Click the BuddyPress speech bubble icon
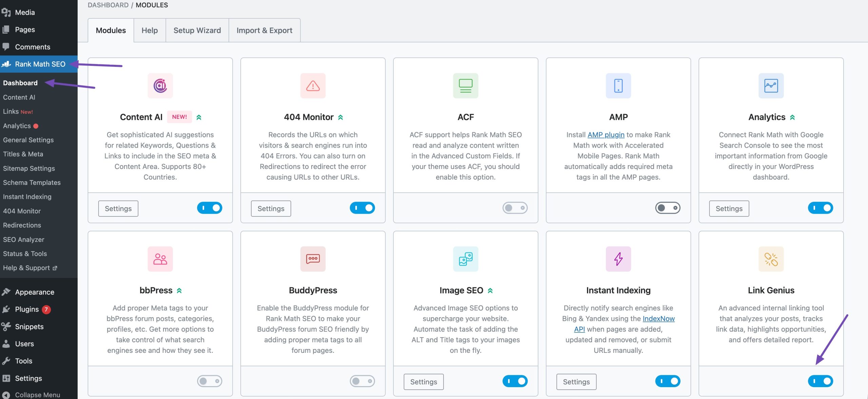The width and height of the screenshot is (868, 399). [x=313, y=259]
